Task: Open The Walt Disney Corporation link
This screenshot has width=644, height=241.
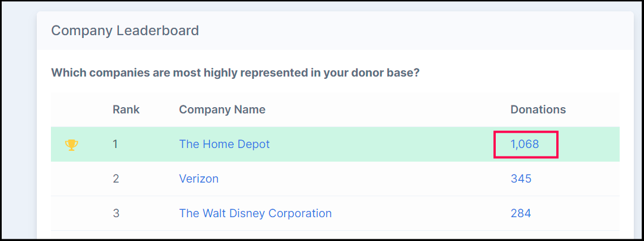Action: (x=255, y=213)
